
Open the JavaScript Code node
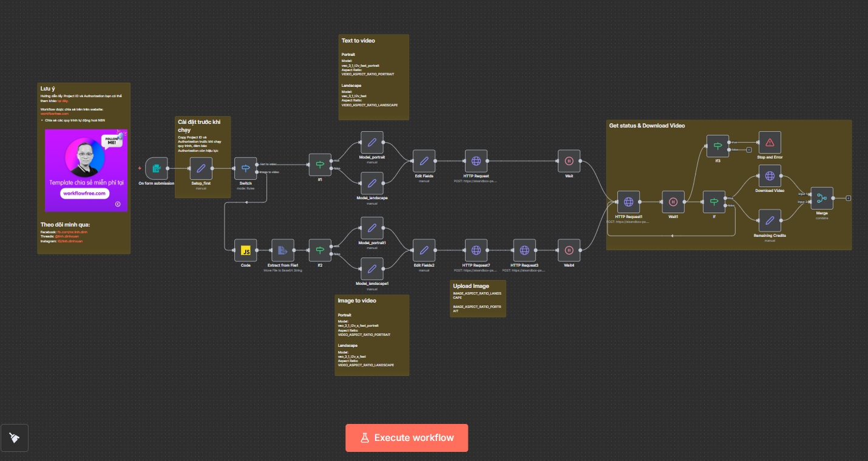(x=246, y=250)
